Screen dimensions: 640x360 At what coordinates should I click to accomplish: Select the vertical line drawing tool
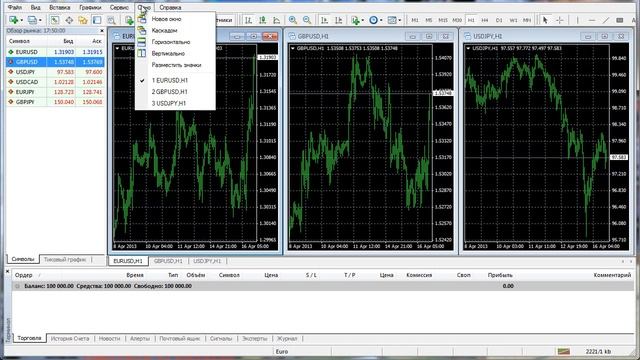(x=577, y=20)
